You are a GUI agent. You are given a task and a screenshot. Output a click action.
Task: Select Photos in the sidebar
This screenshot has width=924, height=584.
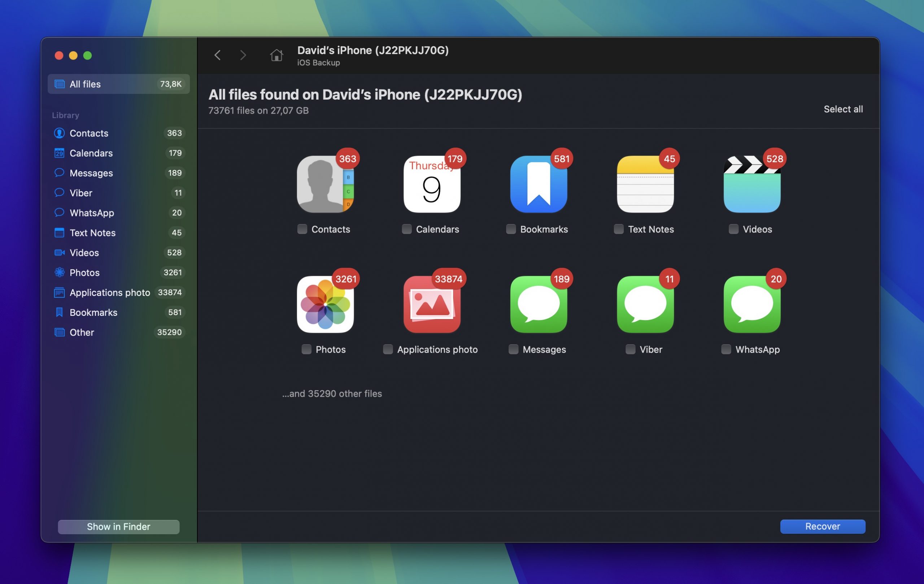point(119,273)
